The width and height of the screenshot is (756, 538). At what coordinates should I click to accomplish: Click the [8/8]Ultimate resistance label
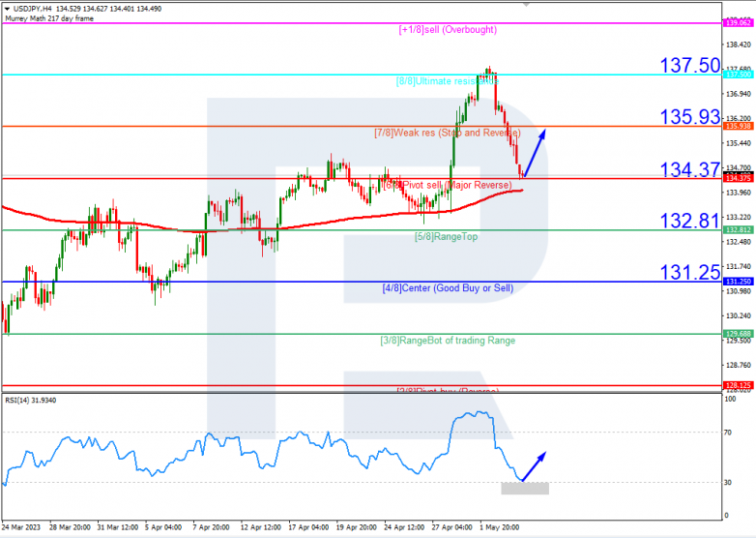click(x=448, y=81)
